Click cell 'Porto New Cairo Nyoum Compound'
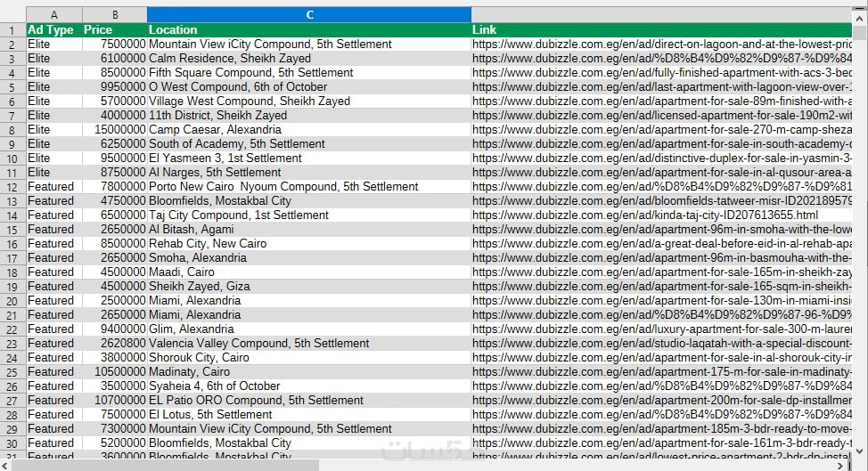The image size is (868, 471). (x=309, y=187)
